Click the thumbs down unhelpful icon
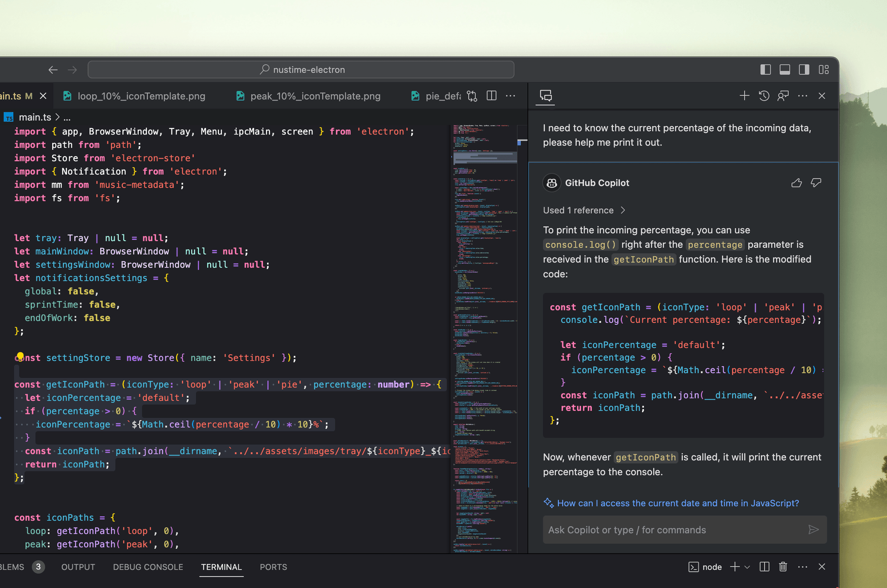The height and width of the screenshot is (588, 887). [816, 183]
